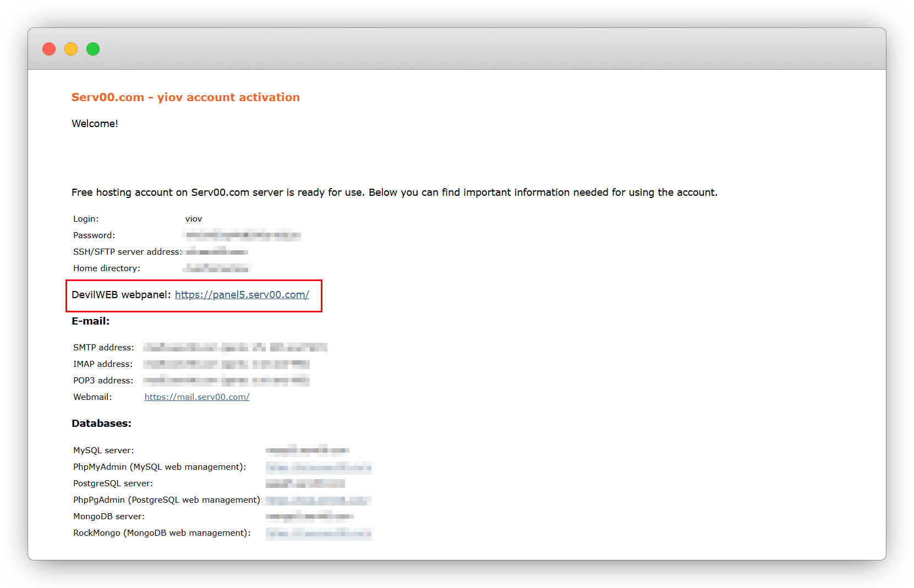
Task: Click the blurred SMTP address value
Action: 235,348
